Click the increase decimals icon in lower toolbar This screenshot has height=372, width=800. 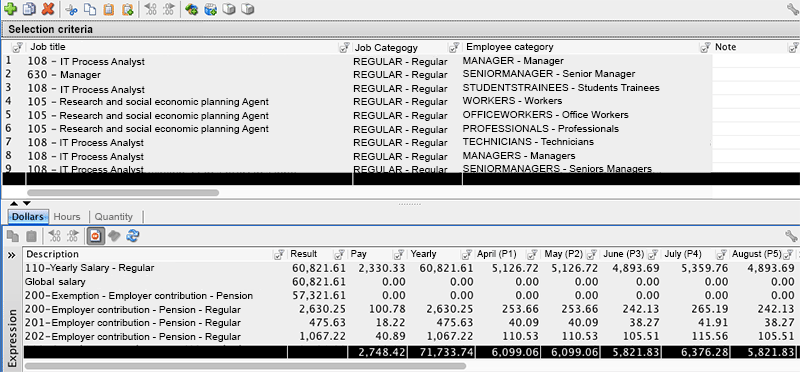tap(72, 236)
